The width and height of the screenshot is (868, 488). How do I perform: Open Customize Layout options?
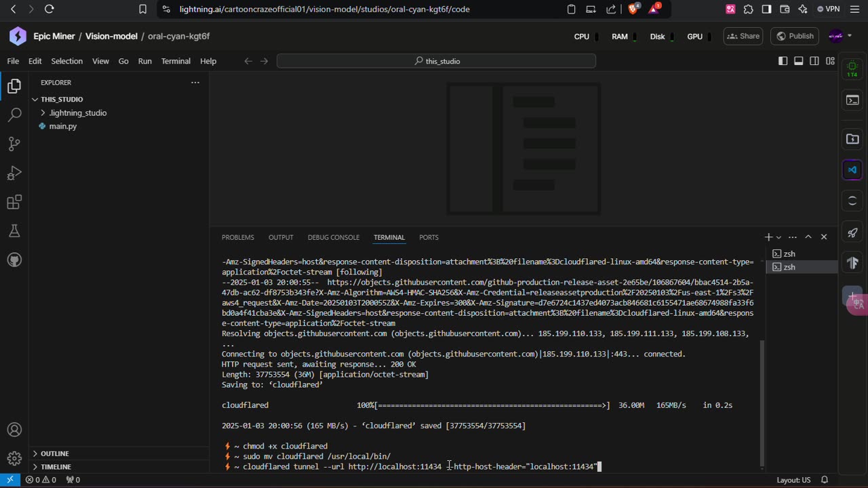[x=830, y=61]
